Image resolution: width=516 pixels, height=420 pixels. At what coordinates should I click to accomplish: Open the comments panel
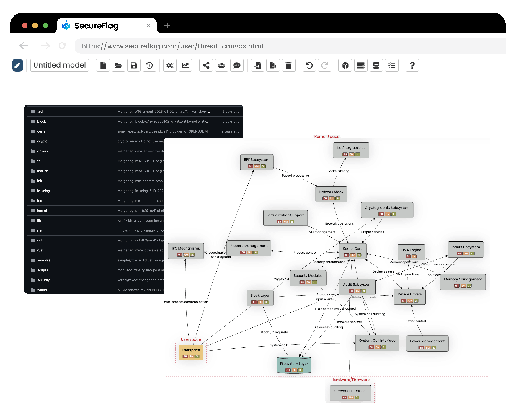(x=237, y=65)
